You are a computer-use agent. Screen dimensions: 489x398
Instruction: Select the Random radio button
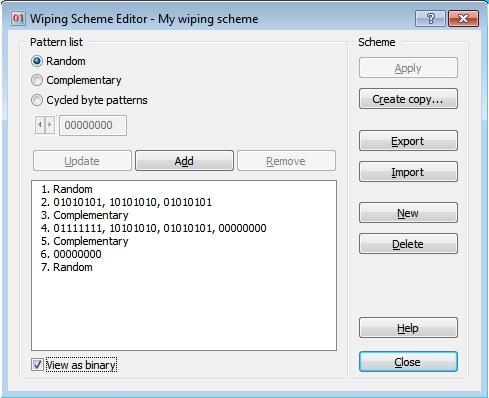pos(37,61)
